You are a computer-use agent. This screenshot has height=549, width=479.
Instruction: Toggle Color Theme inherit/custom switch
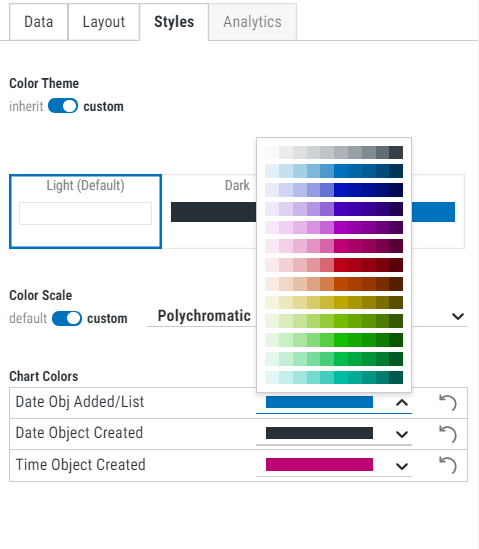coord(63,106)
